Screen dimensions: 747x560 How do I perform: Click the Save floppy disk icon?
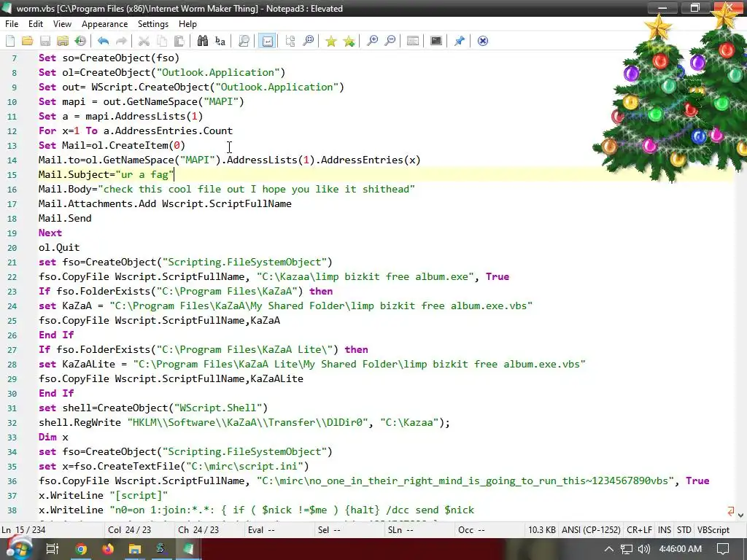[45, 41]
